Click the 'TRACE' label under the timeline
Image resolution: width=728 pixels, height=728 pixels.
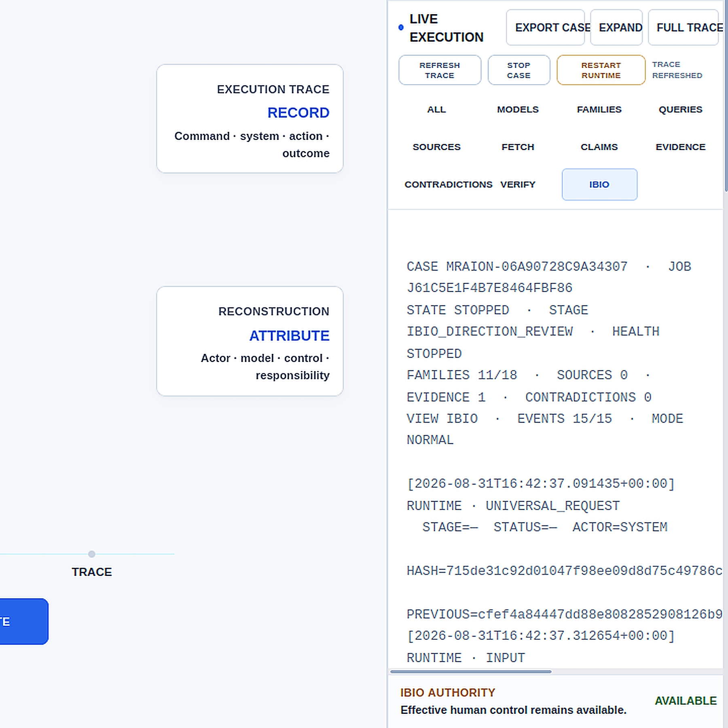tap(92, 572)
